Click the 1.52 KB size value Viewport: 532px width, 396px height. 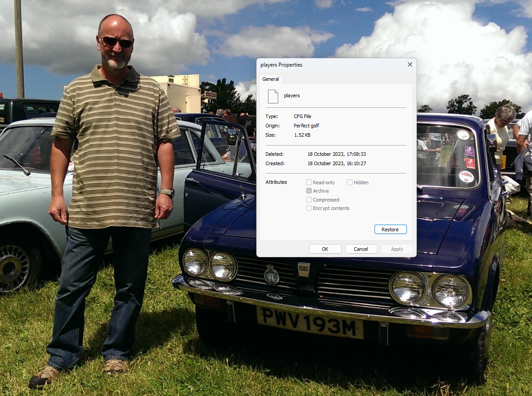point(302,135)
